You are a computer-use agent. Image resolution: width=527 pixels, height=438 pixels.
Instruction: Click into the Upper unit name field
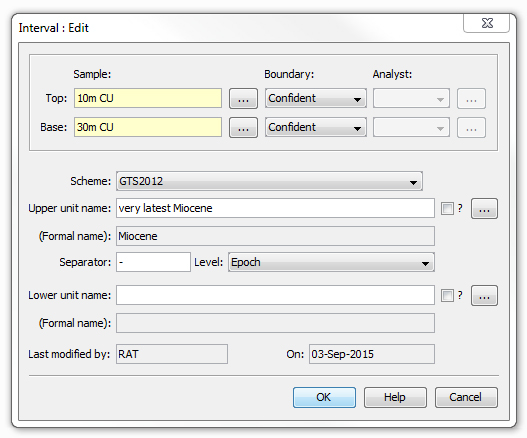tap(275, 208)
